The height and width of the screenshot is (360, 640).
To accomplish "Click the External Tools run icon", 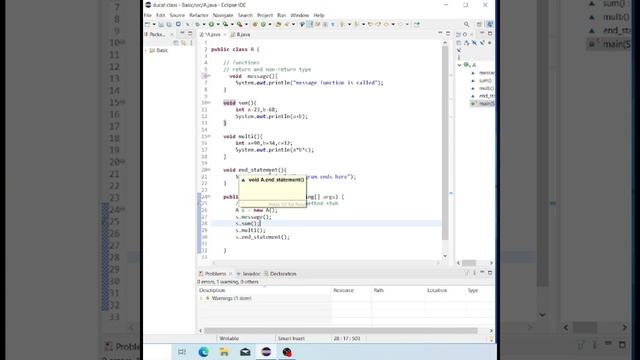I will 239,24.
